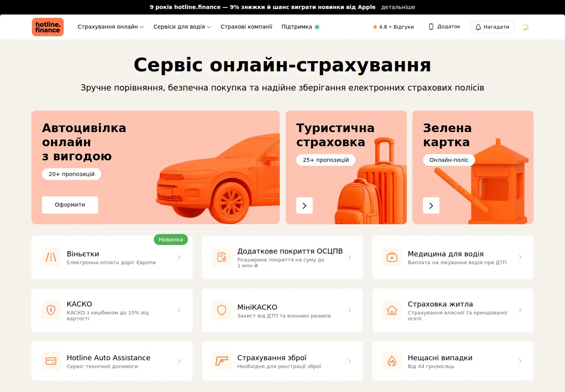Click the Медицина для водія medkit icon
The image size is (565, 392).
[x=392, y=257]
